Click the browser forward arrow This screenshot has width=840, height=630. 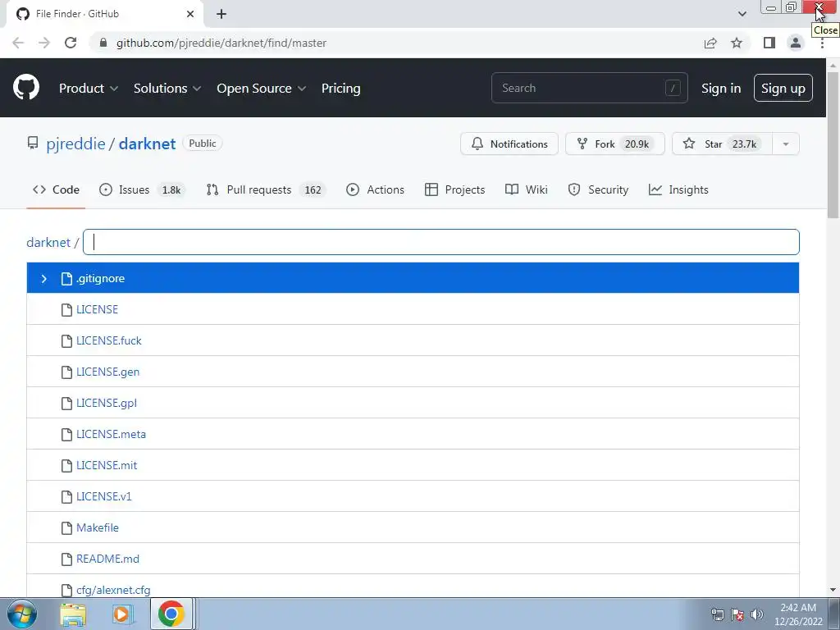pyautogui.click(x=44, y=43)
